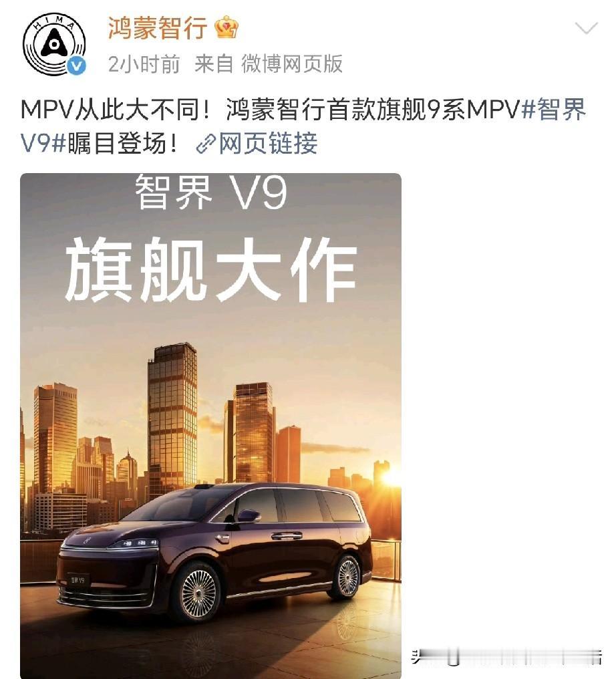Click the 2小时前 timestamp
This screenshot has width=616, height=679.
point(144,65)
